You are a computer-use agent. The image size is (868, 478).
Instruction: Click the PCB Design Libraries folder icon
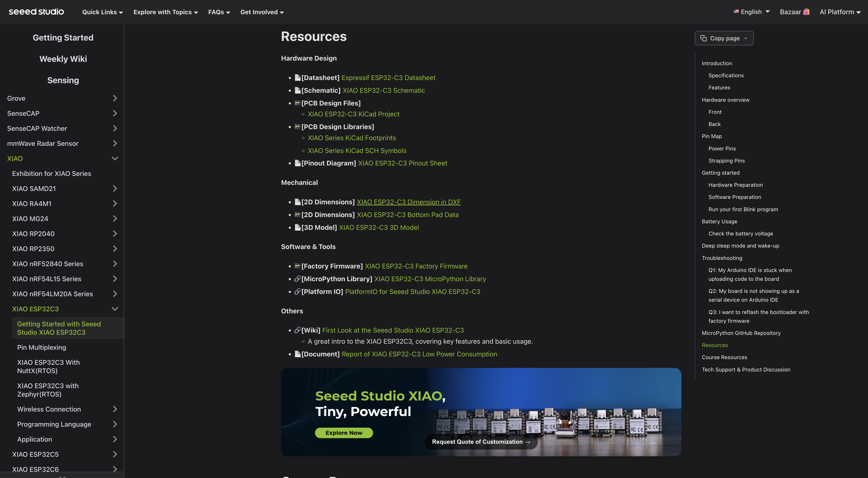[298, 127]
